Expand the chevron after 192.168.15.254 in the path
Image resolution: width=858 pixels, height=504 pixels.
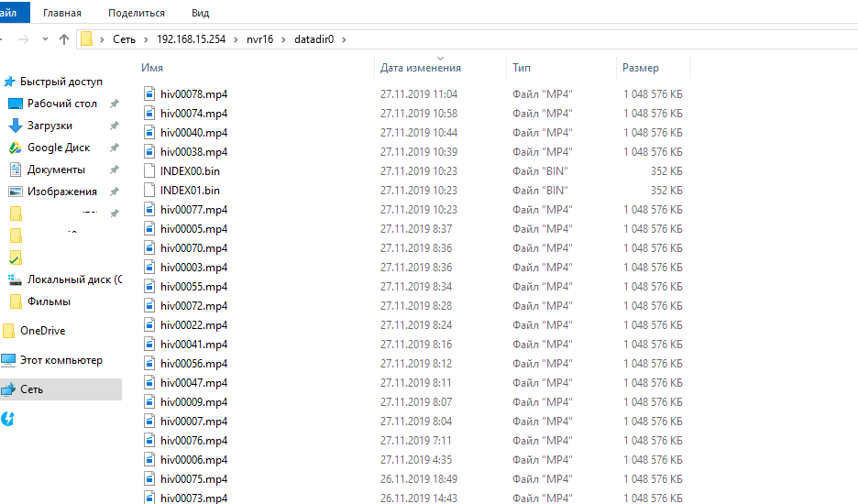point(236,39)
